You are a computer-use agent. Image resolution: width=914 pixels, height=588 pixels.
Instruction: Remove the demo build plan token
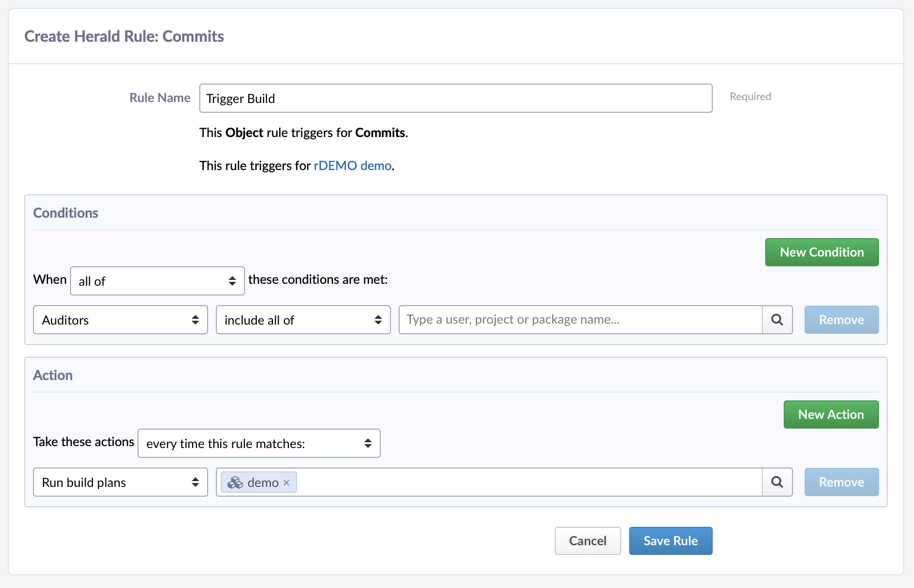[x=286, y=482]
